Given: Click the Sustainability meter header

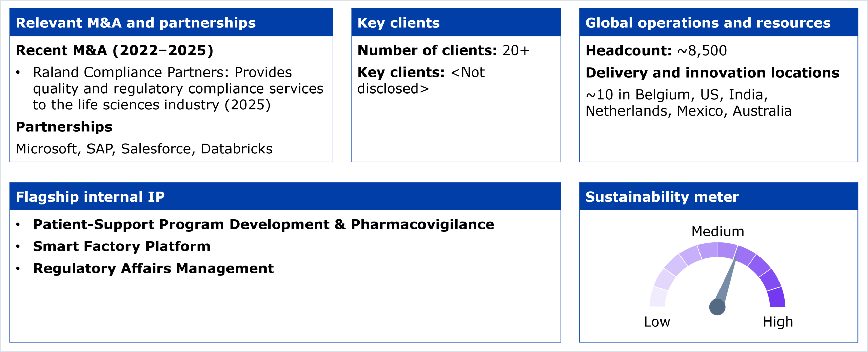Looking at the screenshot, I should pos(662,197).
